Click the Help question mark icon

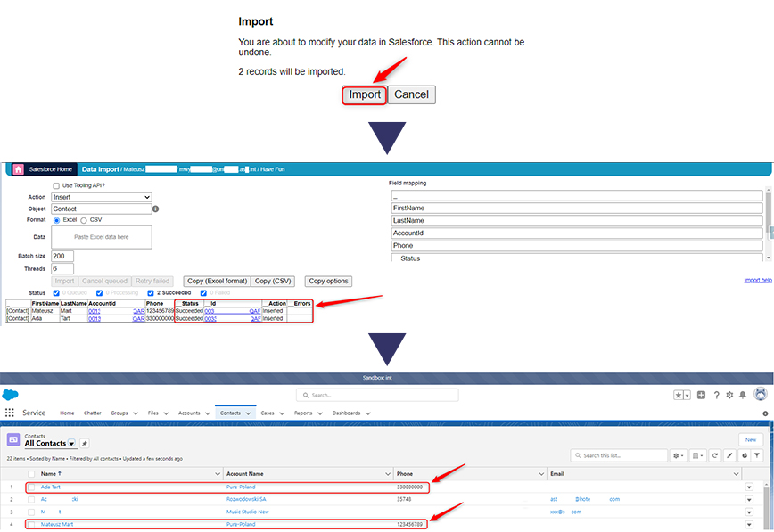point(716,395)
